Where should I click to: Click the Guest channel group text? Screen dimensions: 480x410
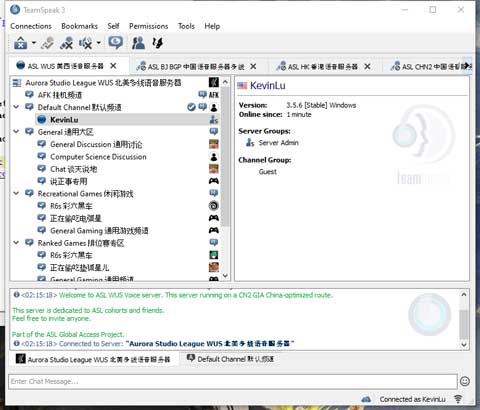[268, 172]
